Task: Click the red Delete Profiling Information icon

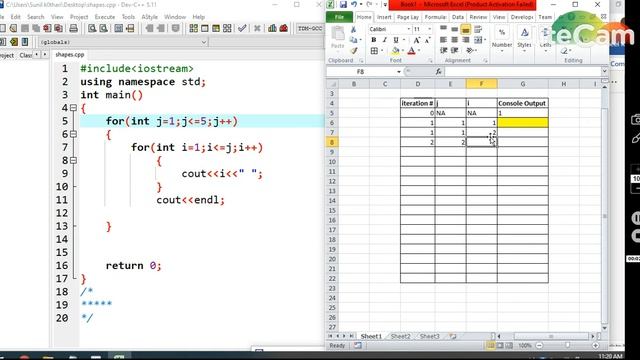Action: tap(284, 28)
